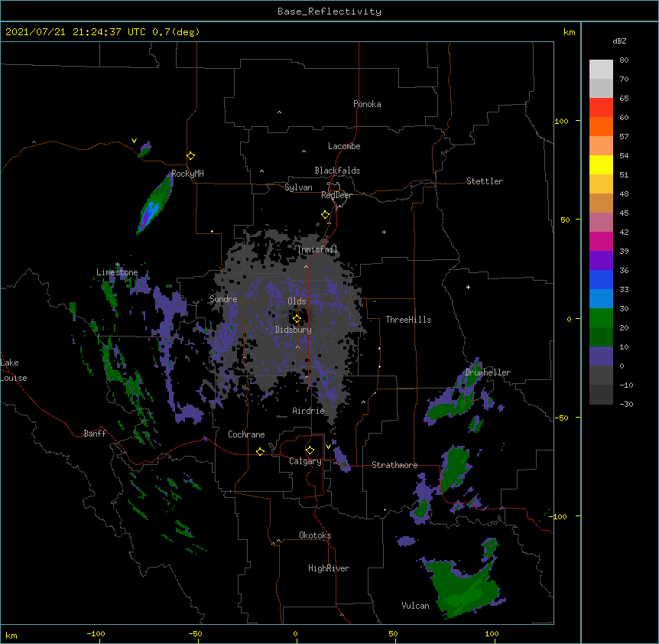Click the RedDeer town label
This screenshot has height=644, width=659.
point(336,195)
